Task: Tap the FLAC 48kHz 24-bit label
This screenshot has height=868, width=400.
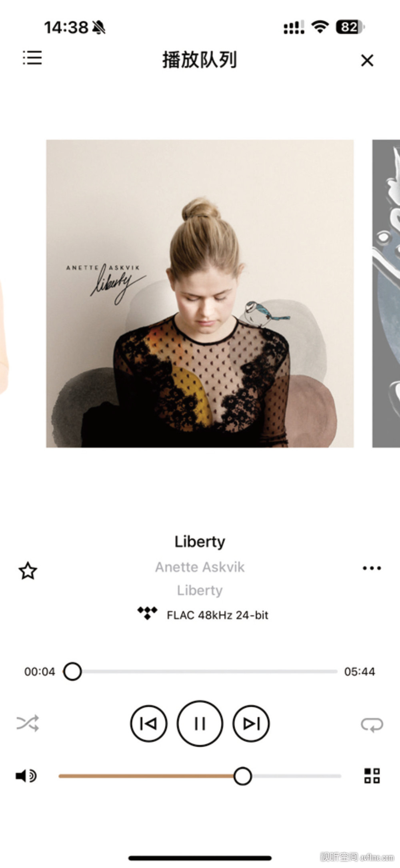Action: click(217, 615)
